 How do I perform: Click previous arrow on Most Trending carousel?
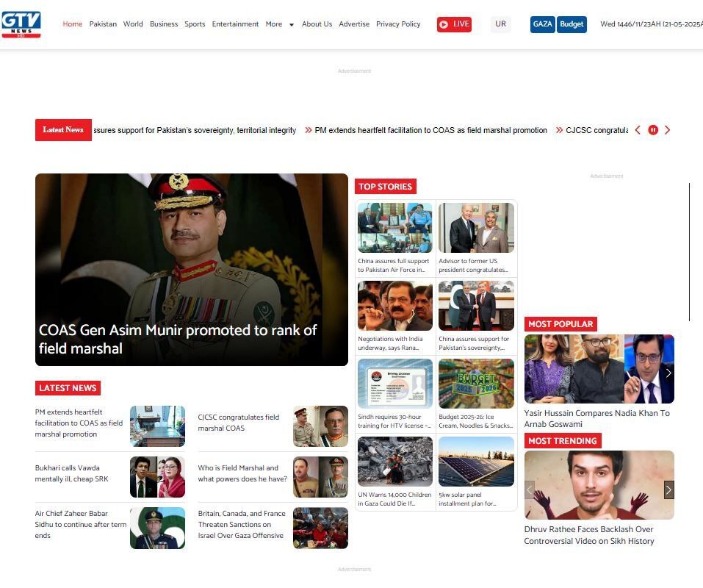[530, 490]
